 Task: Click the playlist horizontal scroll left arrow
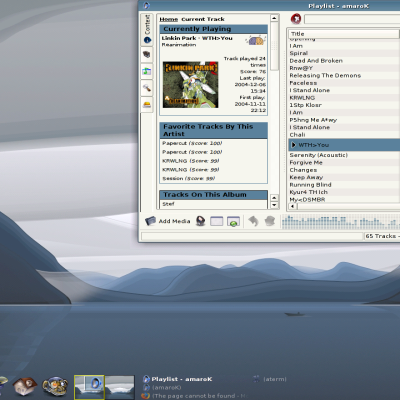click(x=292, y=206)
